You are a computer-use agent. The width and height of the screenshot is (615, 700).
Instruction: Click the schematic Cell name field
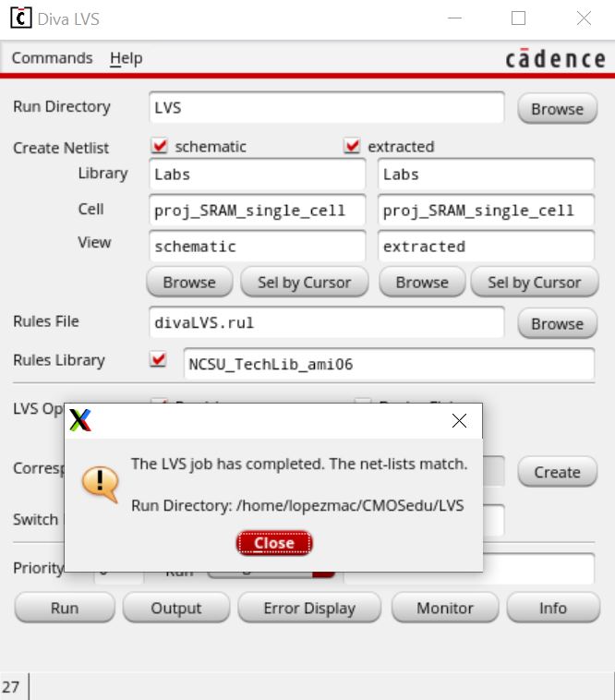click(x=257, y=211)
